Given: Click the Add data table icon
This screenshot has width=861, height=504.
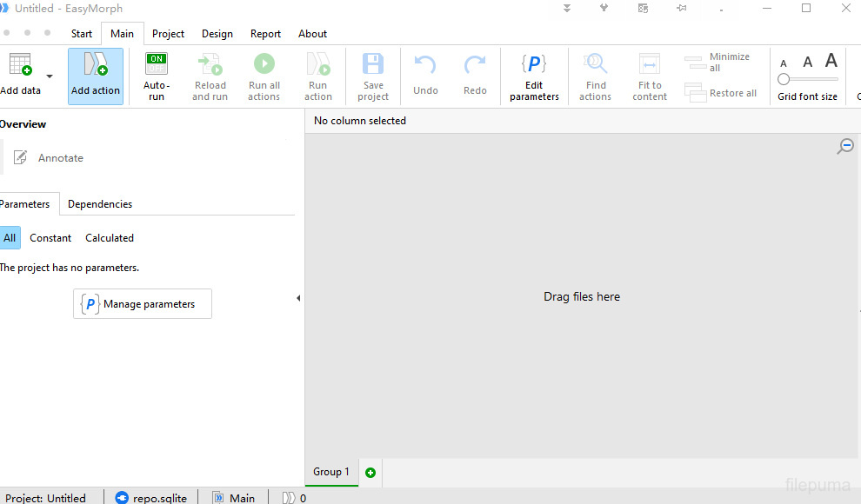Looking at the screenshot, I should [20, 65].
